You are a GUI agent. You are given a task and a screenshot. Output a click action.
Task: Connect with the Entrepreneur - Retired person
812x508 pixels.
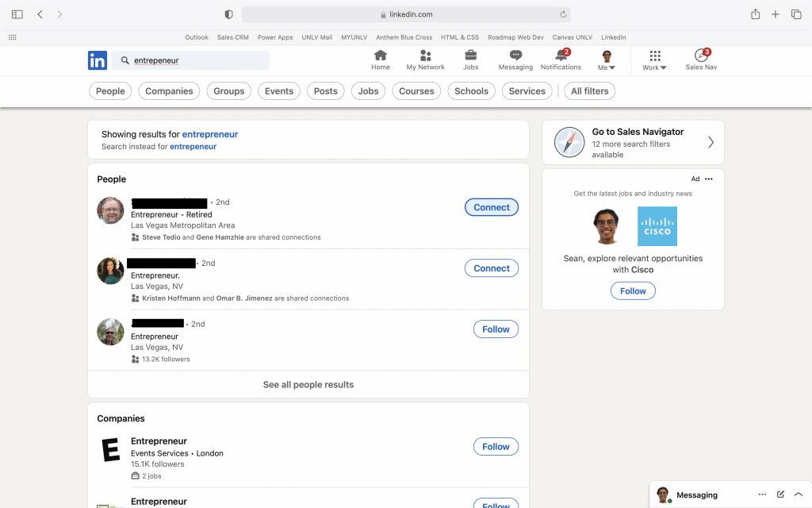(x=492, y=207)
